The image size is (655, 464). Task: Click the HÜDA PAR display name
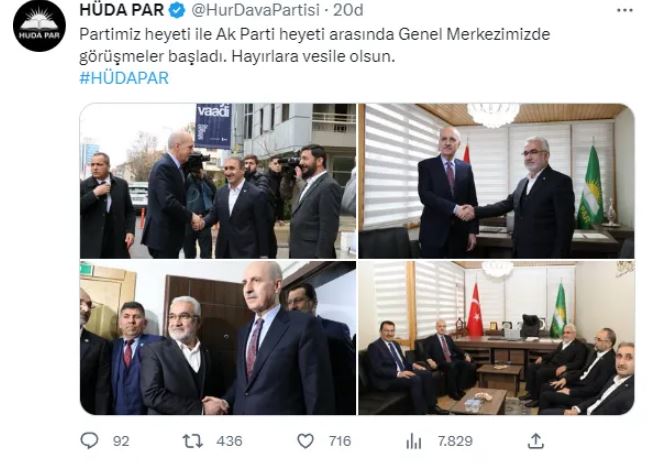click(122, 10)
